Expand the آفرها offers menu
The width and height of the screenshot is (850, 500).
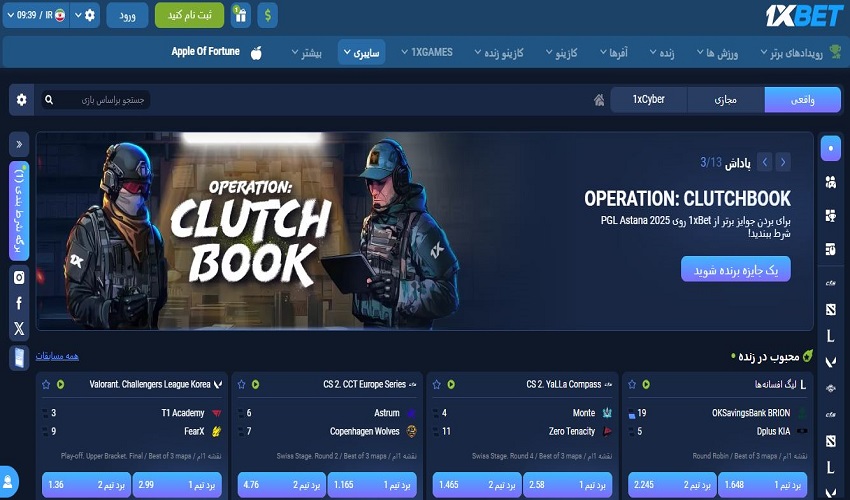(614, 53)
